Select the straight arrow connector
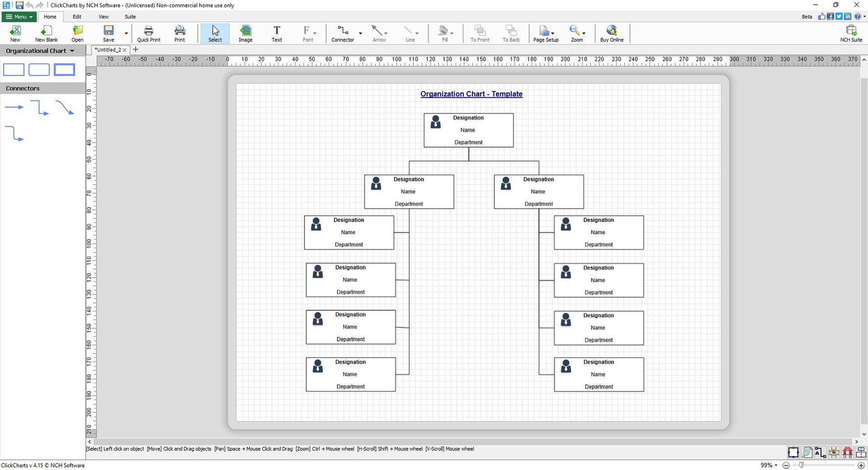Screen dimensions: 868x470 (x=14, y=107)
